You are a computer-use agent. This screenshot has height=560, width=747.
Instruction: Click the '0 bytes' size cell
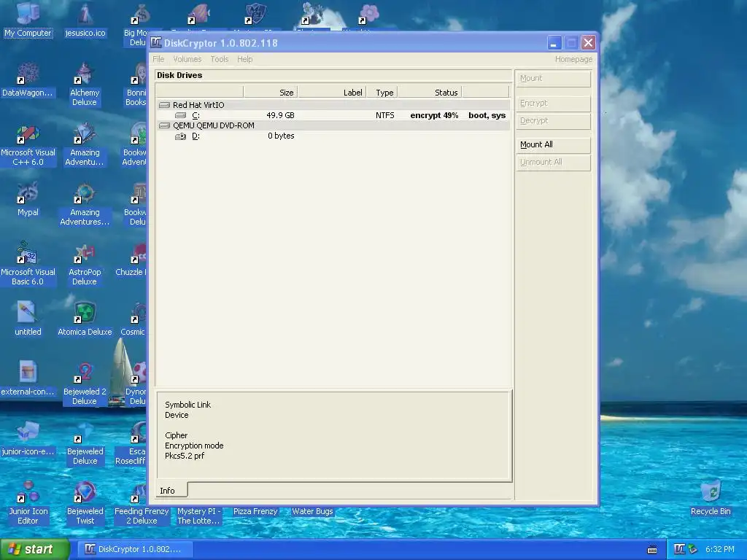click(281, 136)
